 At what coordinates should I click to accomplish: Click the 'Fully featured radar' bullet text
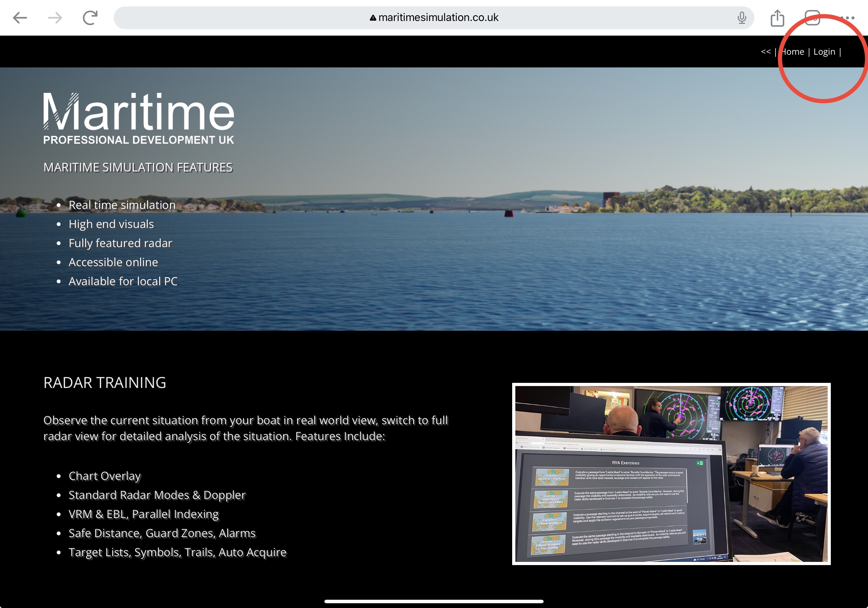tap(120, 243)
